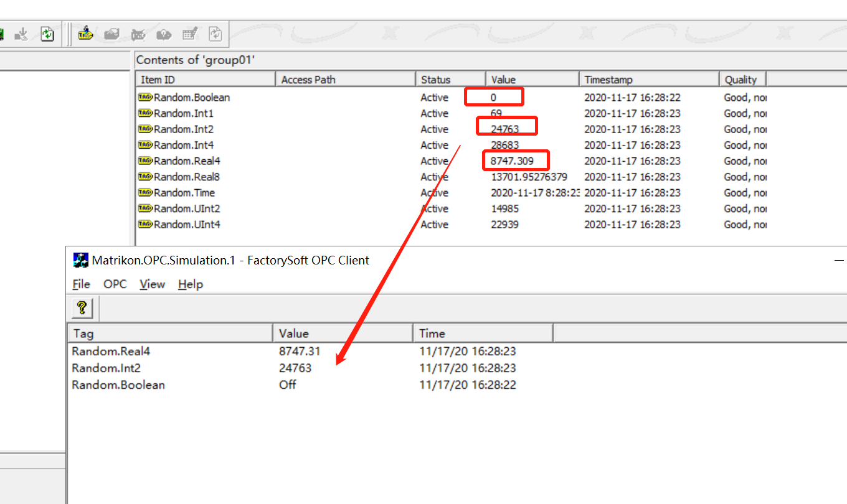Click the question mark help button

coord(82,307)
